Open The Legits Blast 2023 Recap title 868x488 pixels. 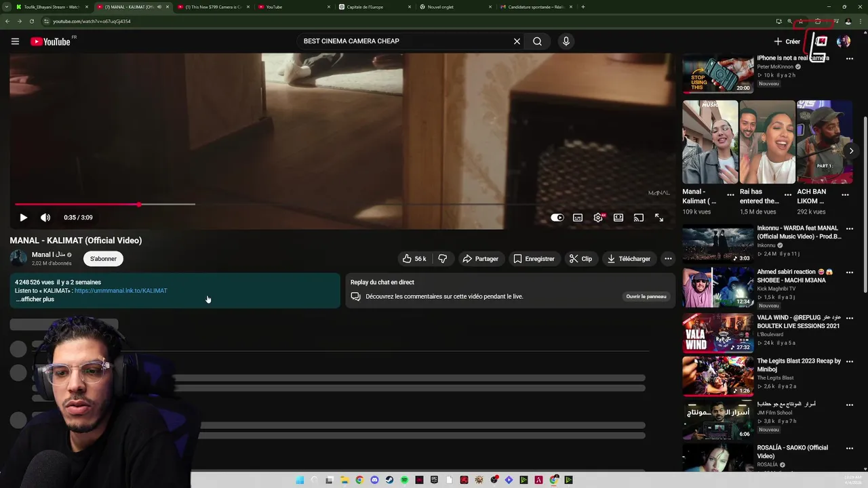pyautogui.click(x=799, y=365)
